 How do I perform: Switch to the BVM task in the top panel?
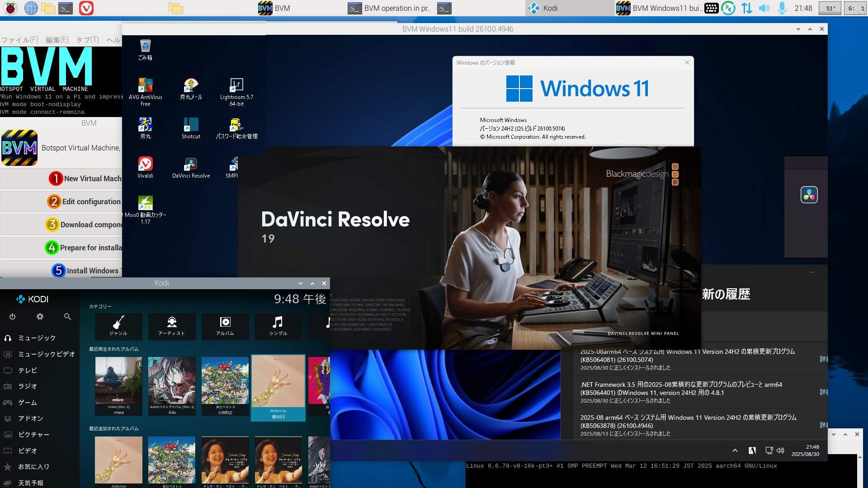click(300, 8)
